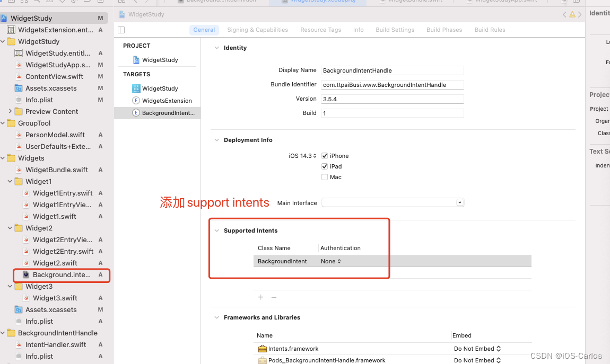610x364 pixels.
Task: Toggle the iPhone deployment checkbox
Action: [325, 156]
